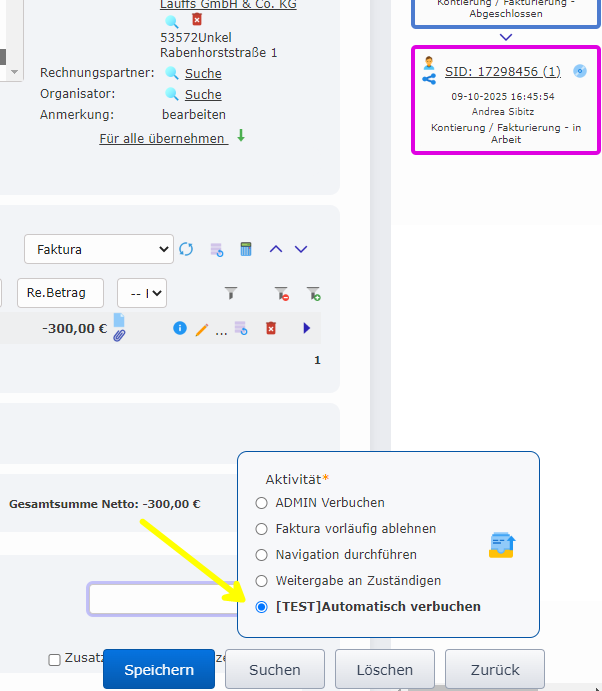Click the blue info icon in row

pyautogui.click(x=180, y=328)
